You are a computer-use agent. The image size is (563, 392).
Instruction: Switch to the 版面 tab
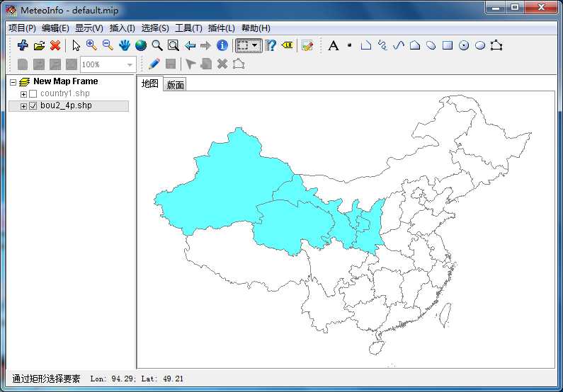point(175,85)
